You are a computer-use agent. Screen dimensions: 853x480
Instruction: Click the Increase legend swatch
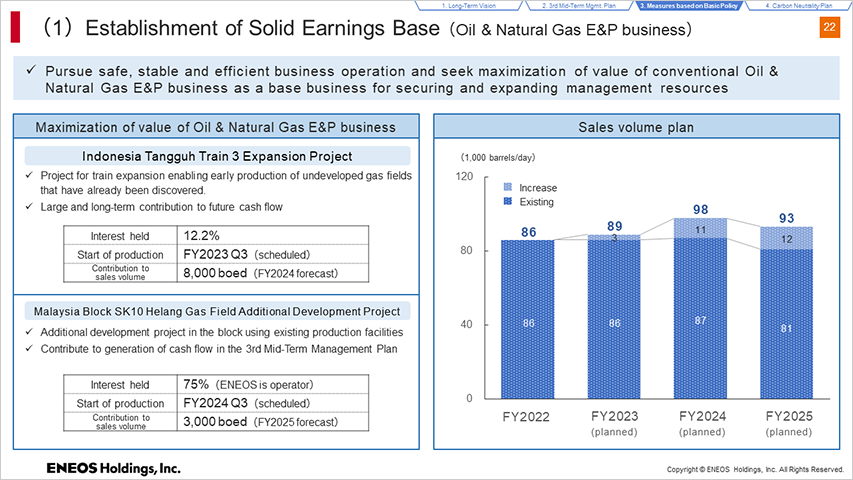click(508, 187)
